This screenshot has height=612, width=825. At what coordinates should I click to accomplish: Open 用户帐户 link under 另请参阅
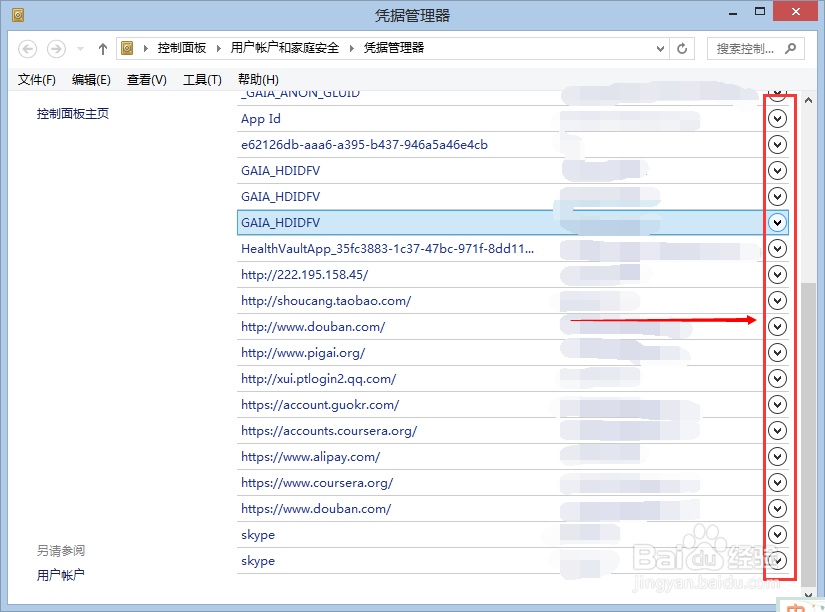(61, 575)
